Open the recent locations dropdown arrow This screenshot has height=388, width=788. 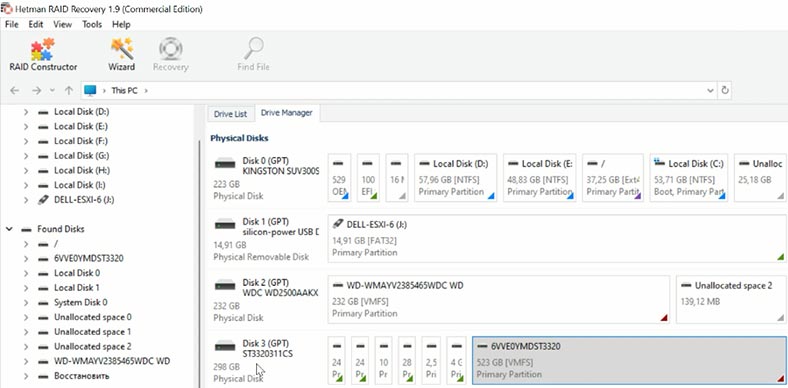pyautogui.click(x=52, y=91)
